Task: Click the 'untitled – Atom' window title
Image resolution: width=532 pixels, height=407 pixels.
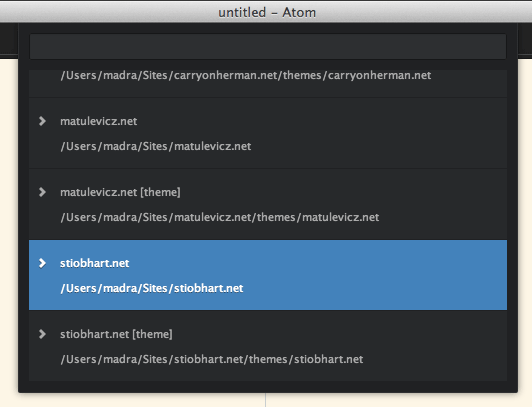Action: click(x=267, y=13)
